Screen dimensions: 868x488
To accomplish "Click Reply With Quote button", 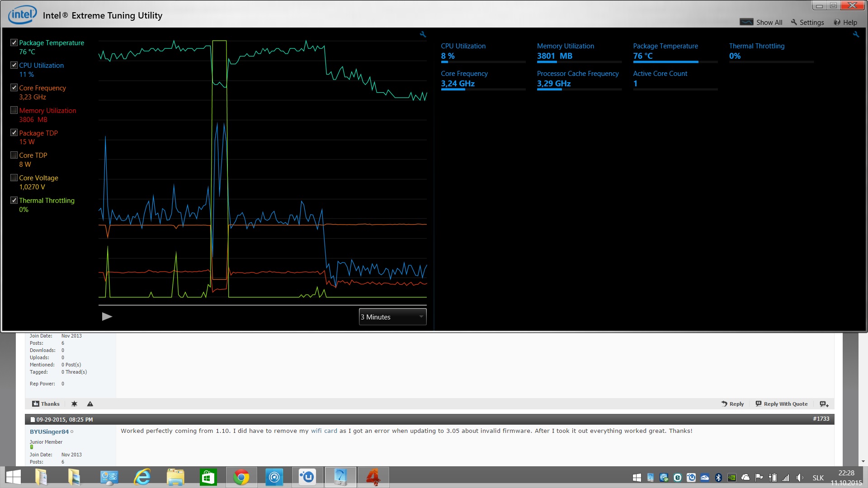I will [x=782, y=404].
